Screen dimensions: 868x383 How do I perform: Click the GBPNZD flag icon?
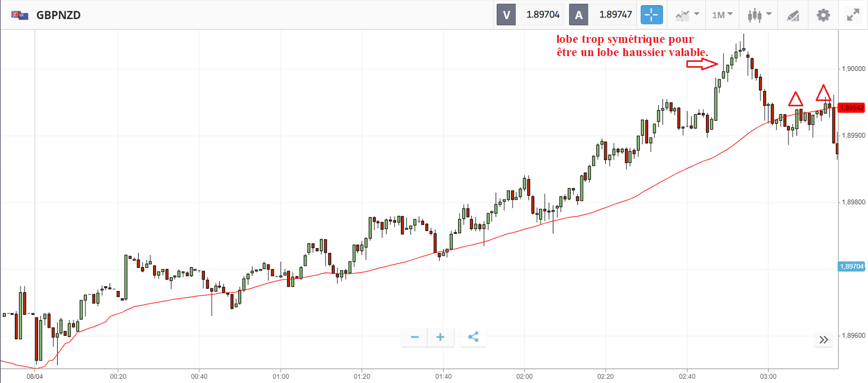(x=20, y=15)
